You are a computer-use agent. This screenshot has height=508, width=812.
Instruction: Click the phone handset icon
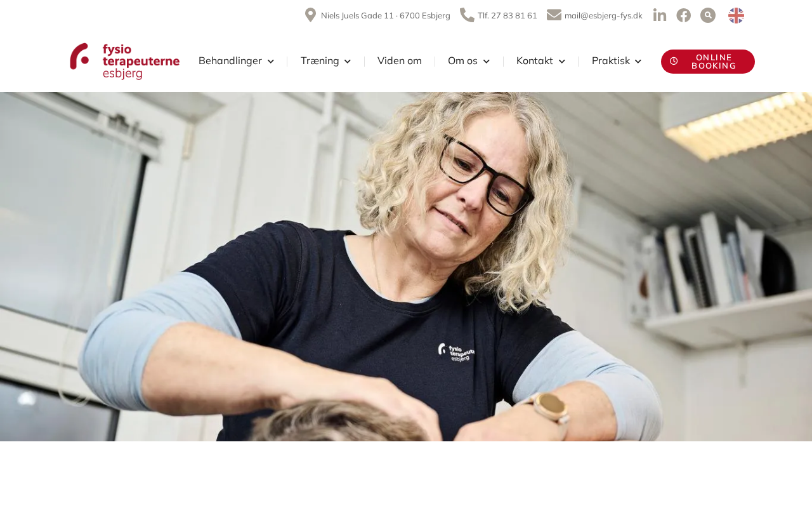coord(467,15)
